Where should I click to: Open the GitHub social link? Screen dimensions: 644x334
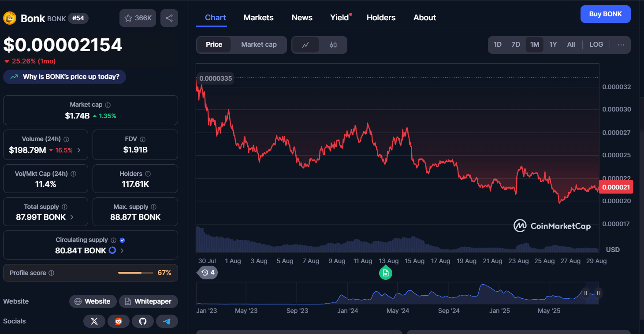click(143, 321)
